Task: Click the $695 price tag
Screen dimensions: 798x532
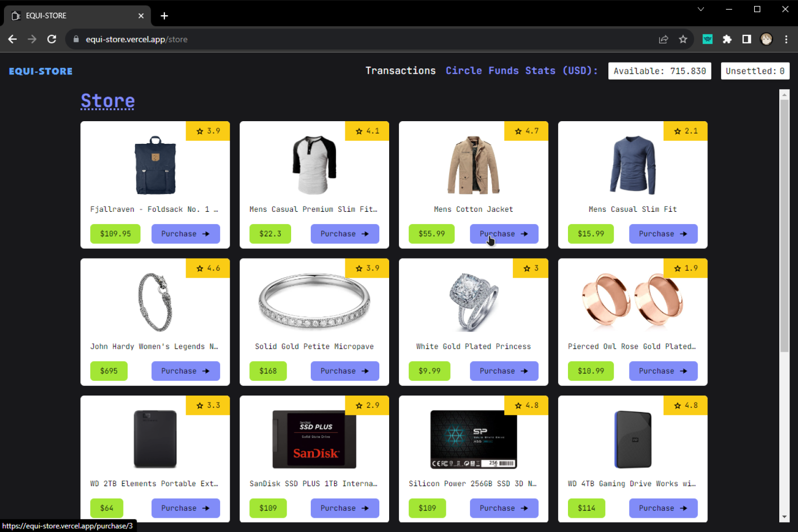Action: pos(109,371)
